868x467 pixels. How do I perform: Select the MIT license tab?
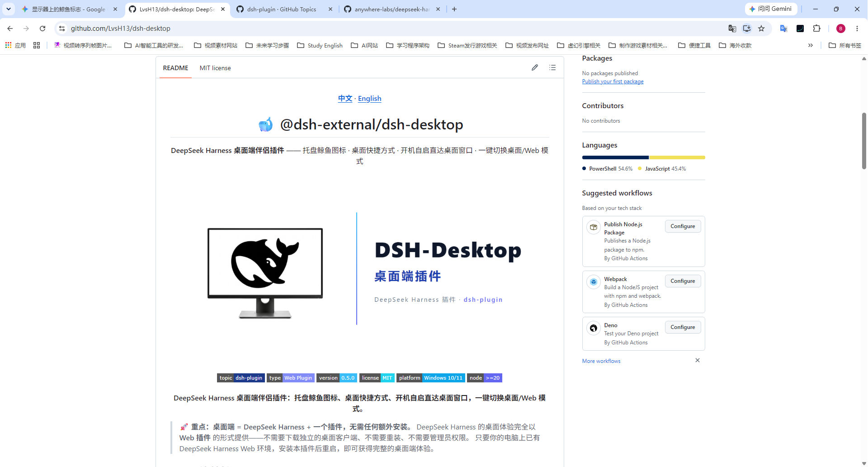click(215, 68)
